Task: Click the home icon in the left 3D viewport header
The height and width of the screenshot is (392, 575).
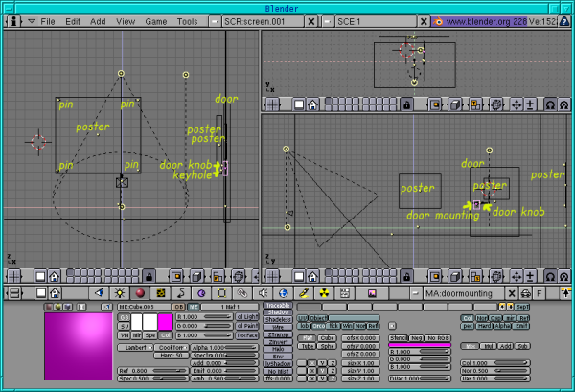Action: 55,274
